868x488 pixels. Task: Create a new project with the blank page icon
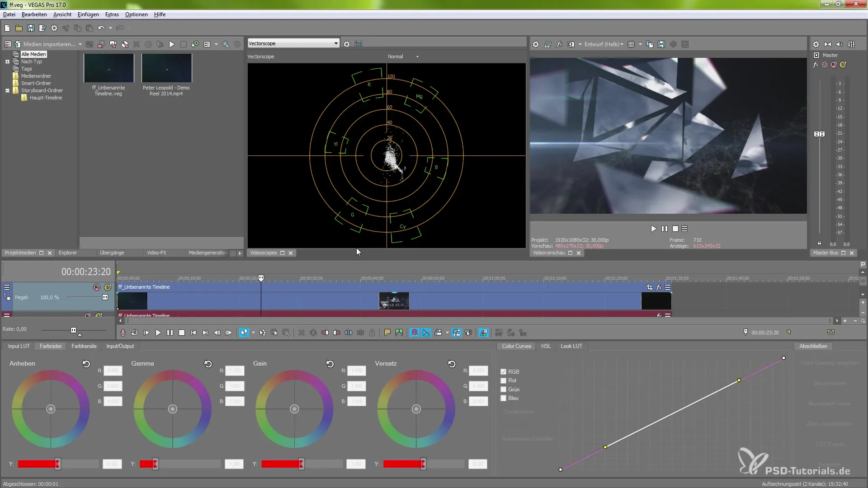(7, 28)
